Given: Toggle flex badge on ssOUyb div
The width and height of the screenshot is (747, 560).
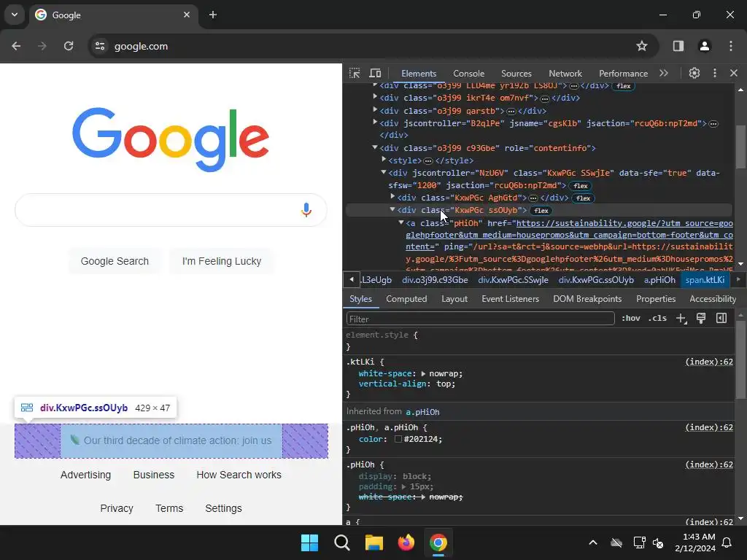Looking at the screenshot, I should tap(541, 211).
